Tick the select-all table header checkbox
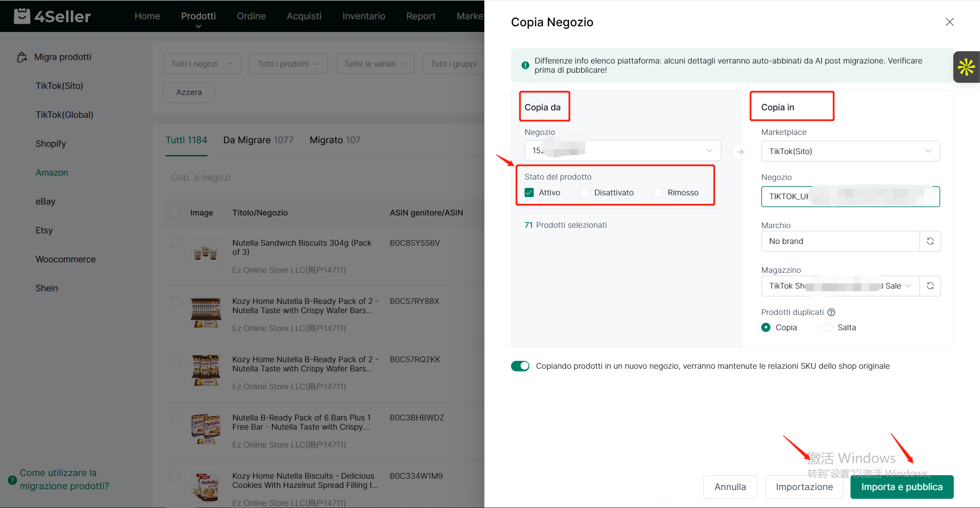The width and height of the screenshot is (980, 508). click(175, 213)
